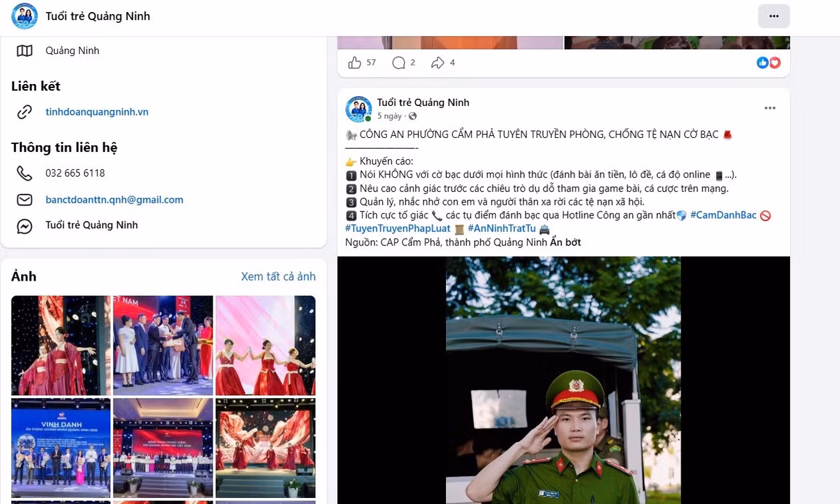Open the photo of women in red gowns on pink stage

265,345
